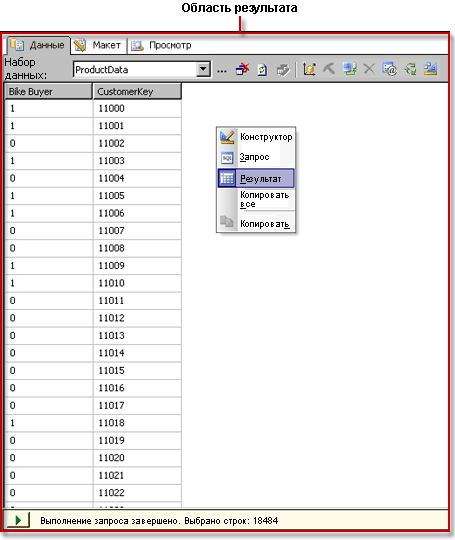Click the cube command type icon
The image size is (455, 540).
tap(309, 69)
